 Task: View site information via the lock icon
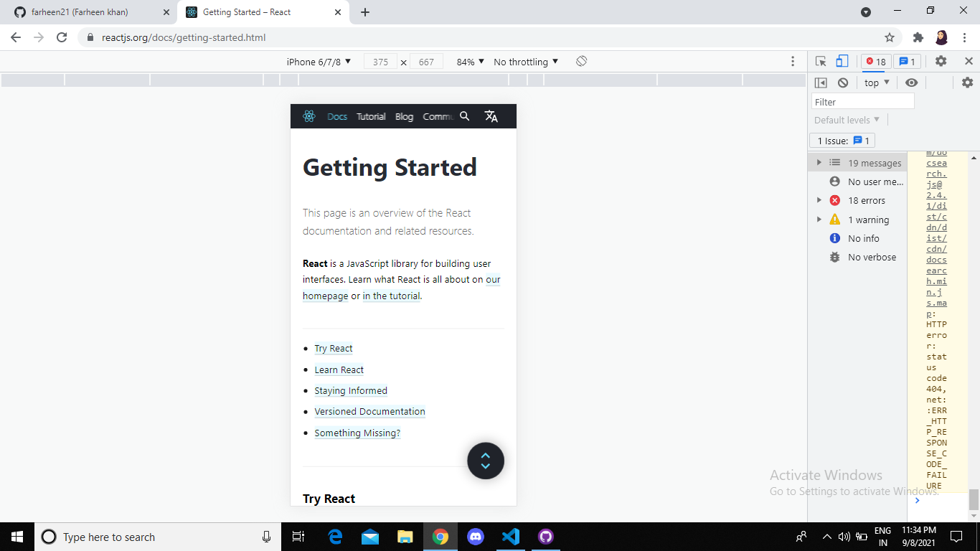click(x=90, y=37)
